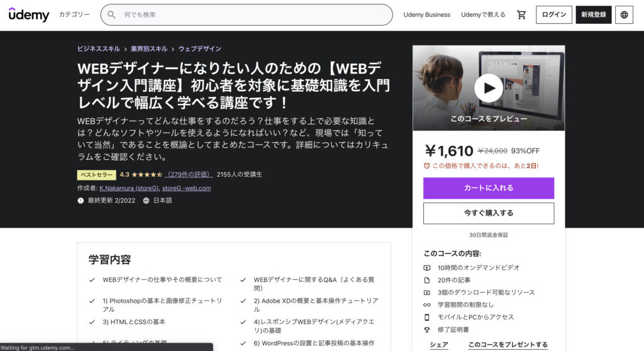Open instructor storeG -web.com link

186,188
